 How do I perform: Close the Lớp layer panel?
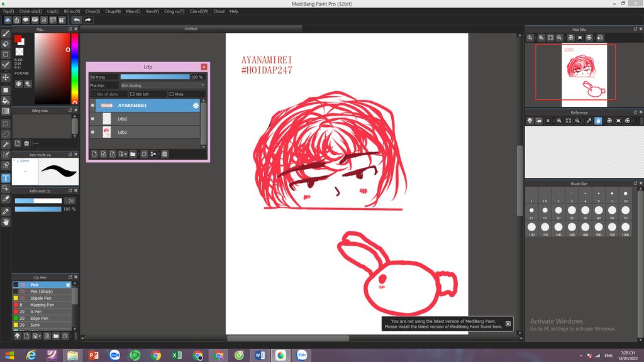tap(204, 67)
